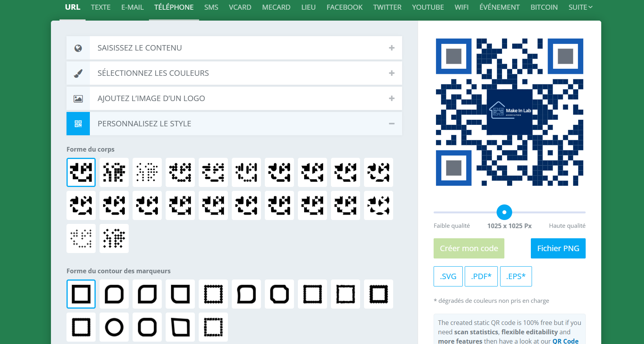Select the circle marker contour shape
Screen dimensions: 644x344
pyautogui.click(x=114, y=327)
